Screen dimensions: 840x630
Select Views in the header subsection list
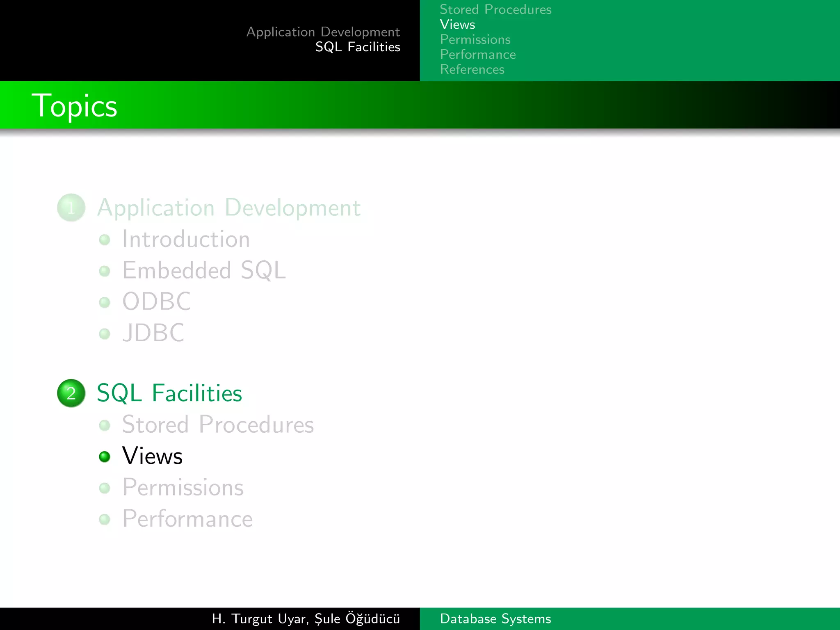coord(457,25)
